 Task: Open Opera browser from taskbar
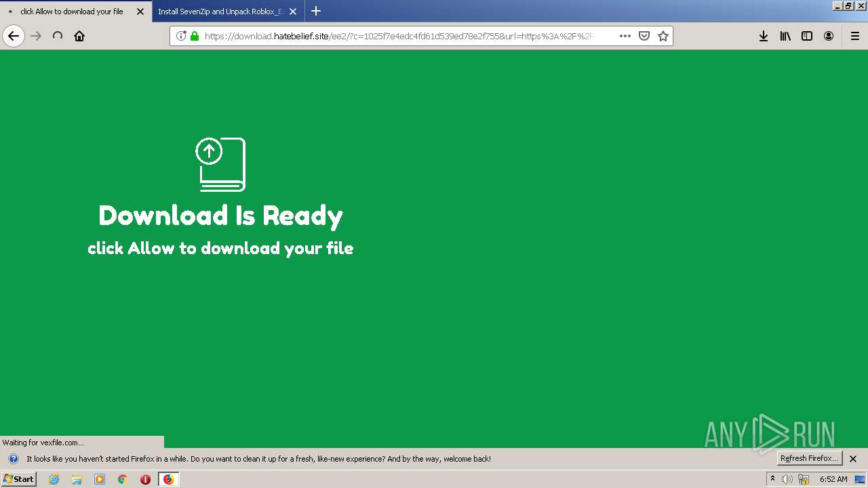(145, 479)
